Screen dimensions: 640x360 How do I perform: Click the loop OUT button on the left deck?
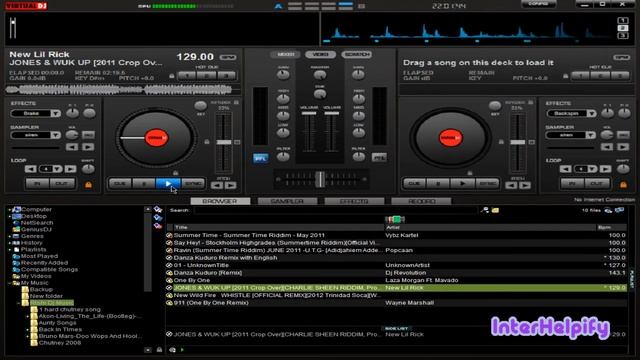pos(62,184)
